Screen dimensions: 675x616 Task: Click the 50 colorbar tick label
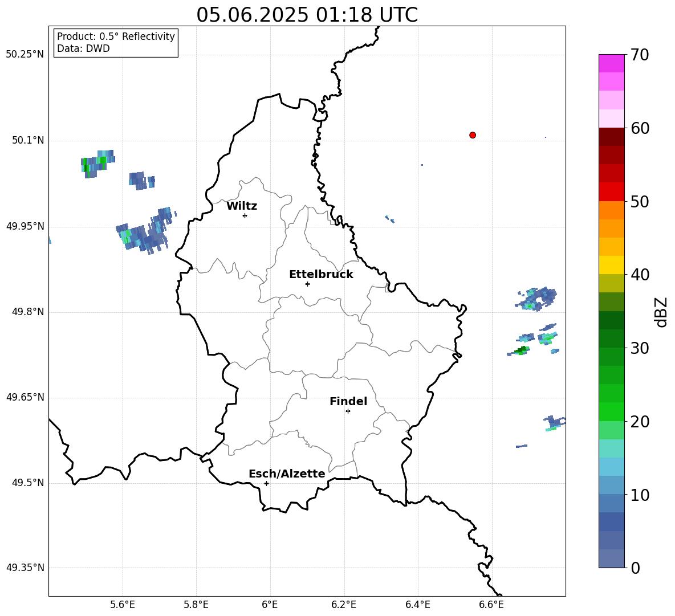(640, 201)
